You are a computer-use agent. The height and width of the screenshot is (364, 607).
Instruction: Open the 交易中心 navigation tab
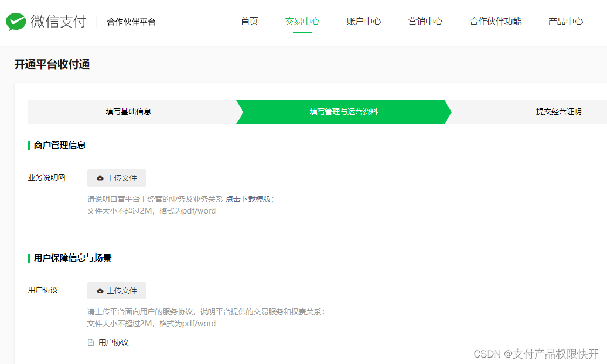302,21
